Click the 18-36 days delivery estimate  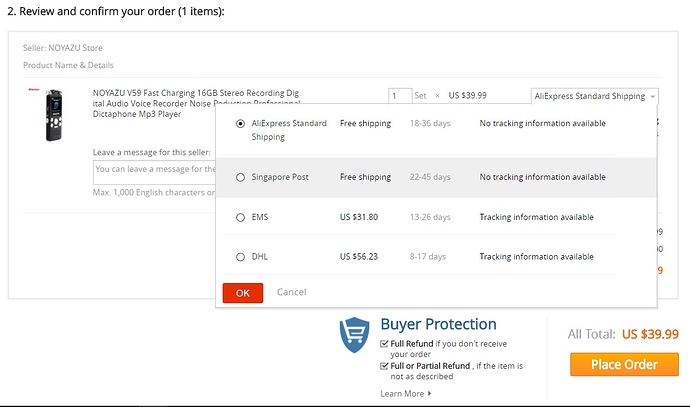pos(430,123)
